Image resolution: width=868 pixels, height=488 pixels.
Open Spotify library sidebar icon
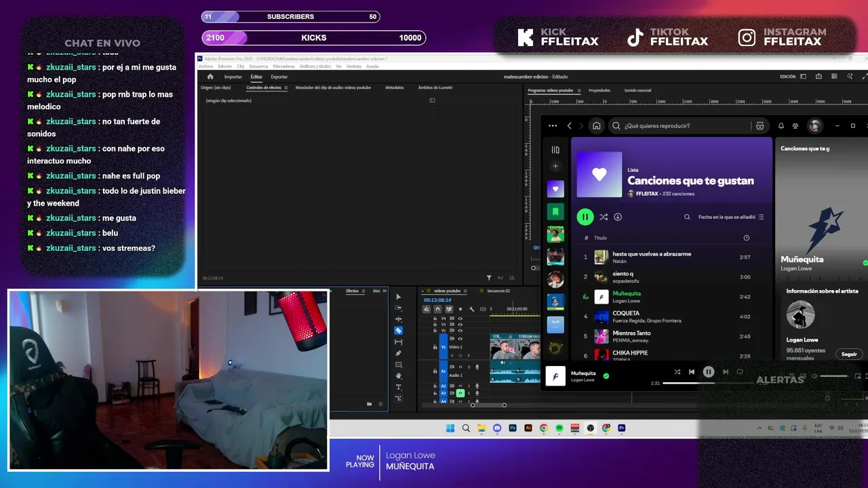point(555,150)
